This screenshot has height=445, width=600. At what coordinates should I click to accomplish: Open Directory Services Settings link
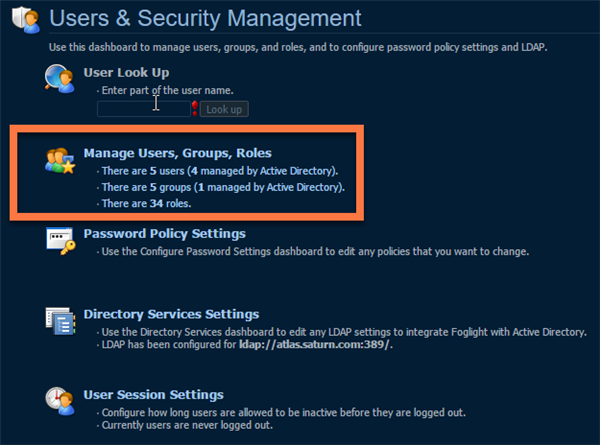(171, 314)
